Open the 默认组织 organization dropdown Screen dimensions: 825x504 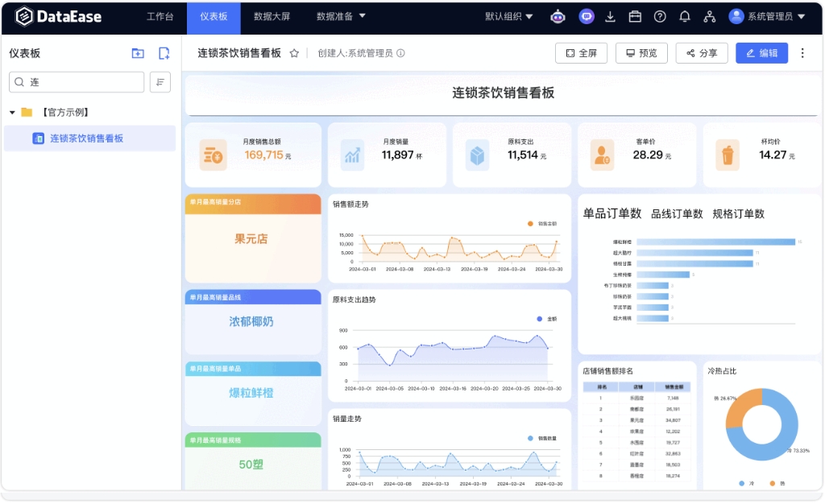pyautogui.click(x=509, y=16)
